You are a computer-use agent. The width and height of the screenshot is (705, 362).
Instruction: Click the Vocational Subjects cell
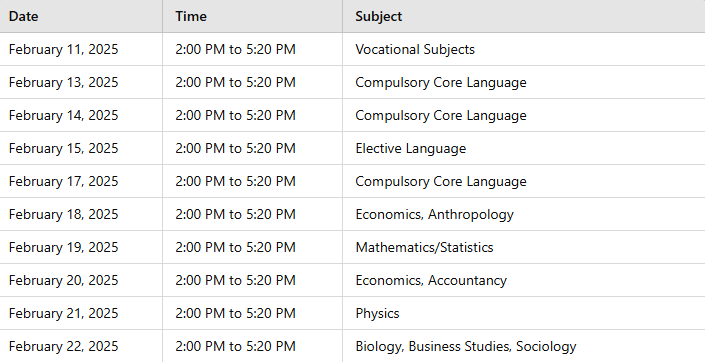[x=524, y=49]
